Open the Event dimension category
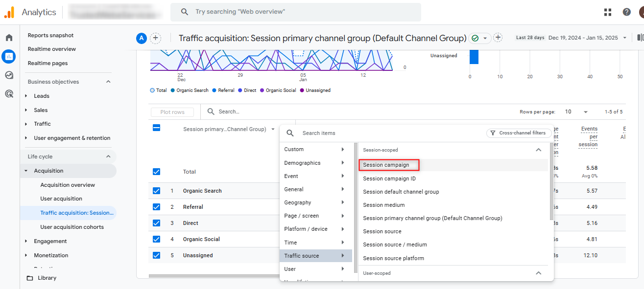The height and width of the screenshot is (289, 644). (x=316, y=176)
